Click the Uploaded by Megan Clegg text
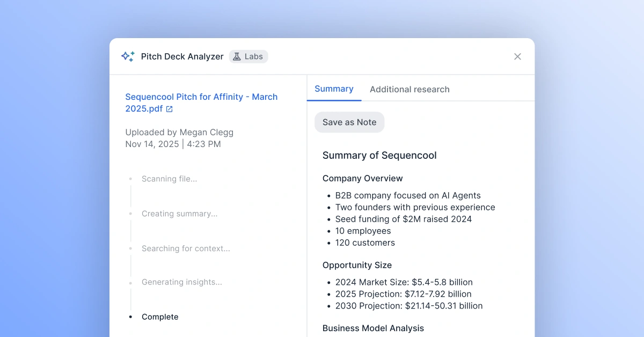This screenshot has height=337, width=644. pyautogui.click(x=179, y=132)
